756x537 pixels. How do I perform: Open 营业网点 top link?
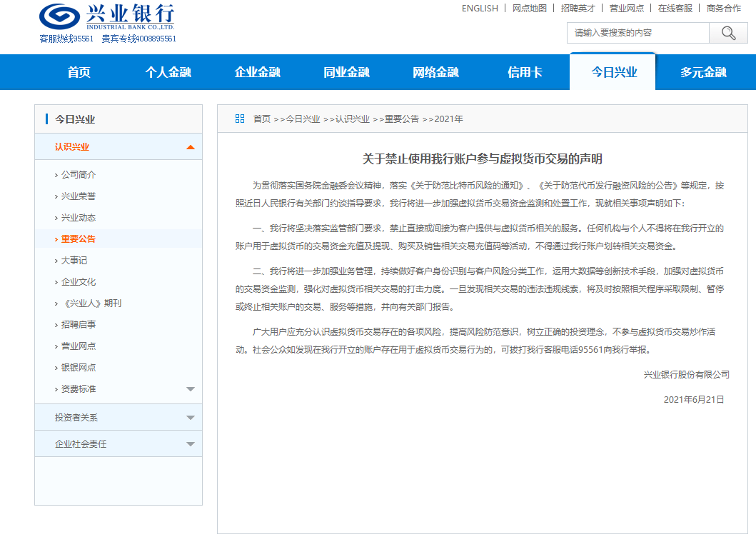pos(627,8)
